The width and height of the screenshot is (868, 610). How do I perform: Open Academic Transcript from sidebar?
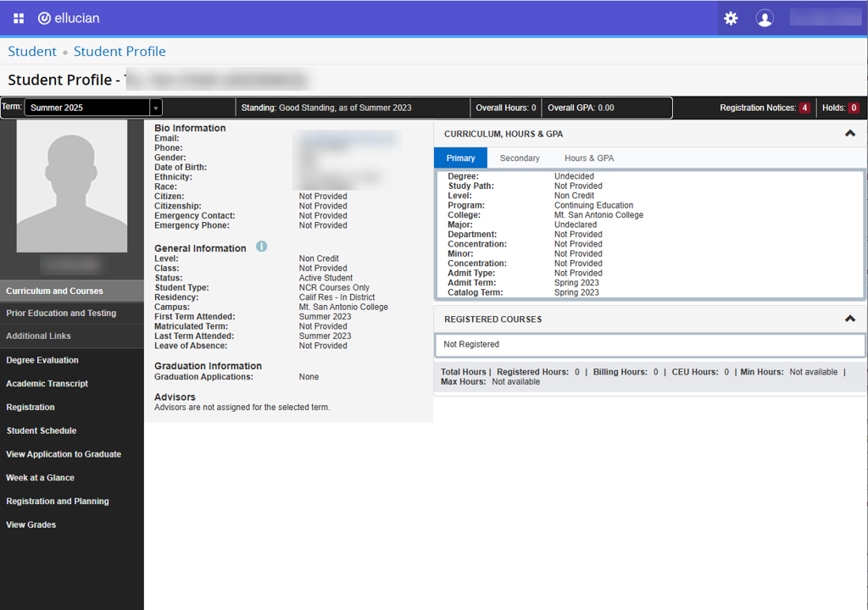point(47,384)
